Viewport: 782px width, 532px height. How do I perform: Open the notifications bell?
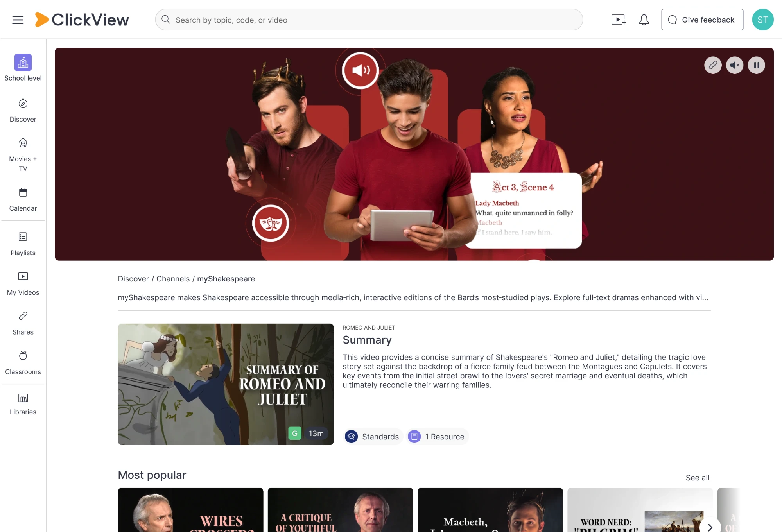[x=644, y=20]
